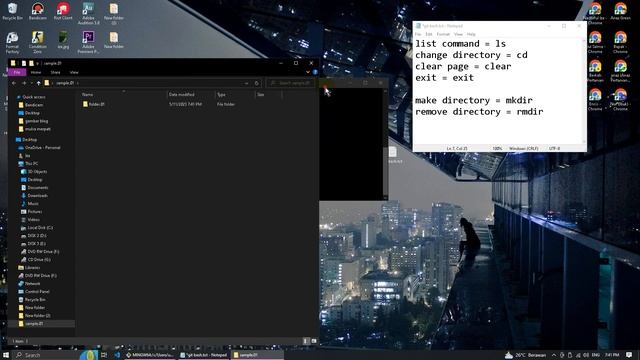Open the address bar history dropdown
The width and height of the screenshot is (640, 360).
tap(246, 83)
